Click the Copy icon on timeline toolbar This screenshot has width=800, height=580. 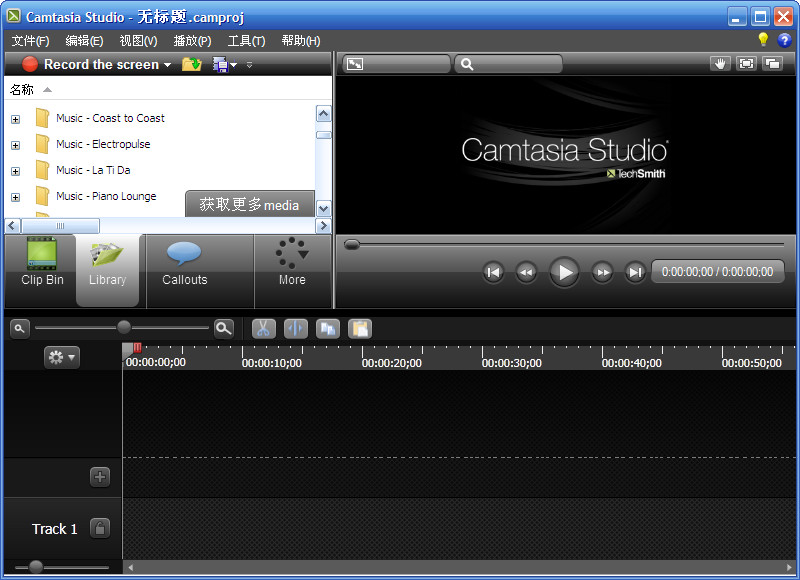328,329
